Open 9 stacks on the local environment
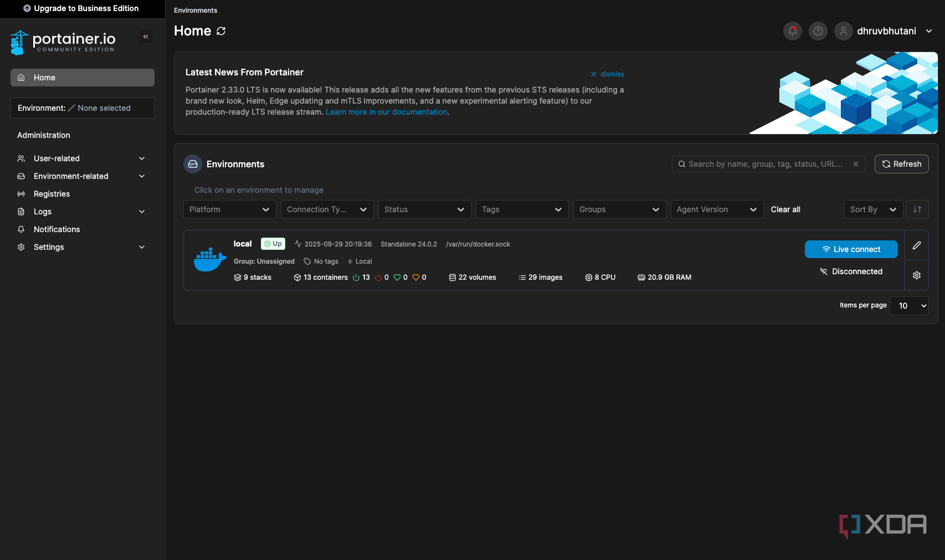The height and width of the screenshot is (560, 945). pos(253,278)
